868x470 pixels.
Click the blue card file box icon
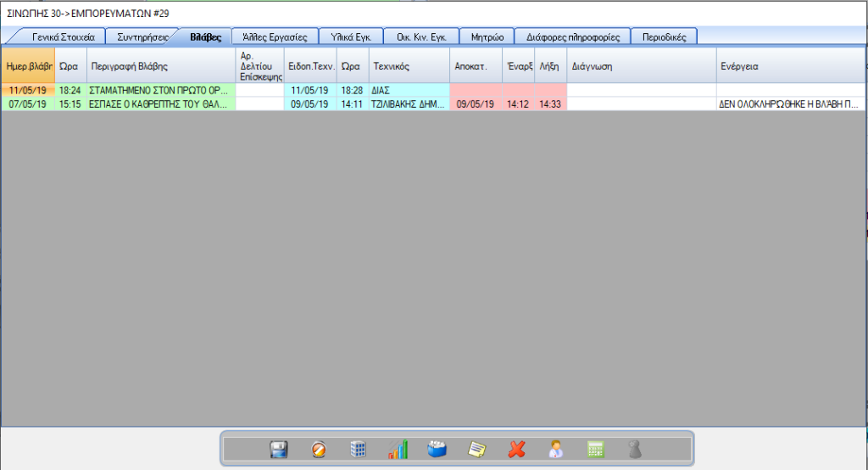pyautogui.click(x=437, y=450)
